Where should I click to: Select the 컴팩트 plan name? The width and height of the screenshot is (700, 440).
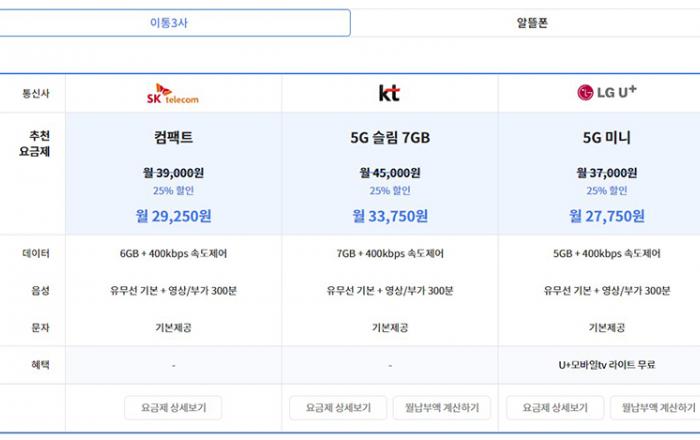172,138
